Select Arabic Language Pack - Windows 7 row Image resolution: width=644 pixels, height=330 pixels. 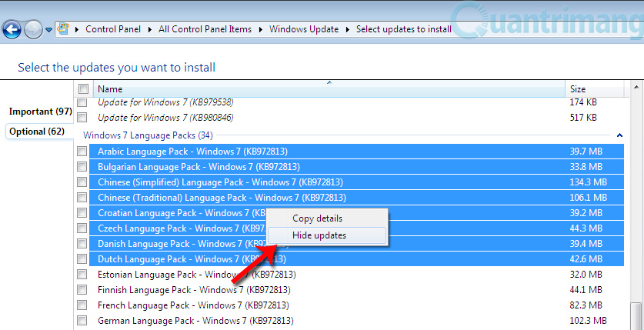click(356, 152)
